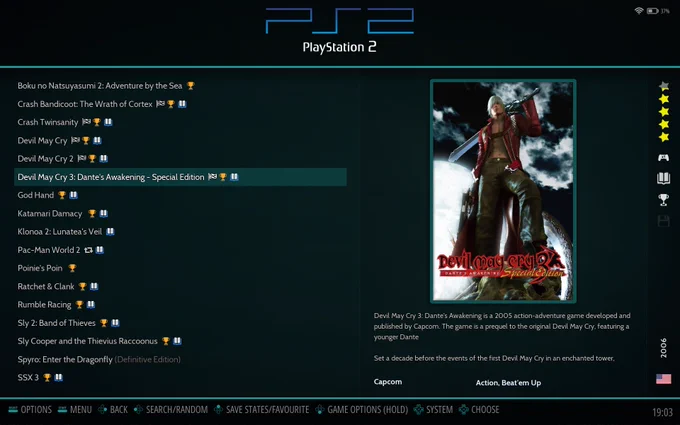Click the Devil May Cry 3 box art

[503, 191]
